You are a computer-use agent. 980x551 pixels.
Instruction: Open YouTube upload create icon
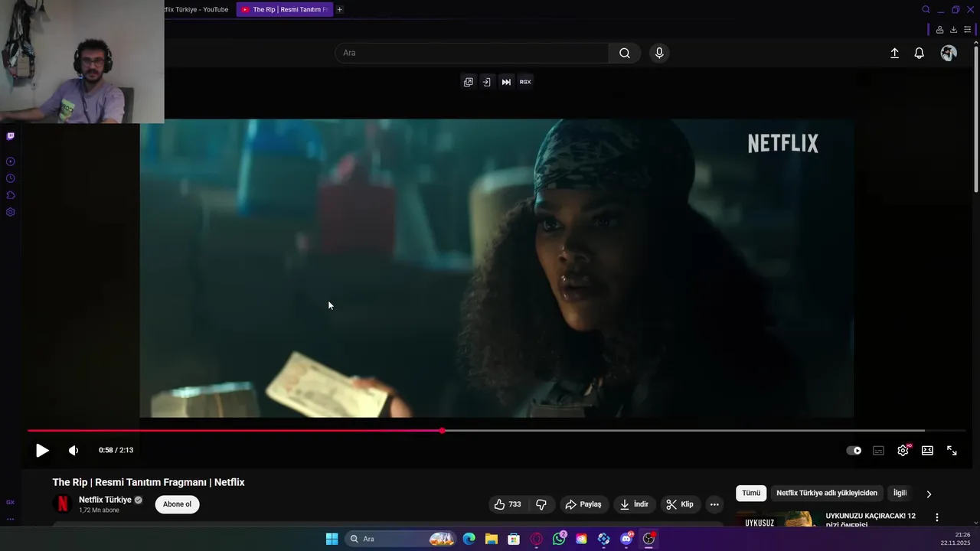pyautogui.click(x=894, y=53)
